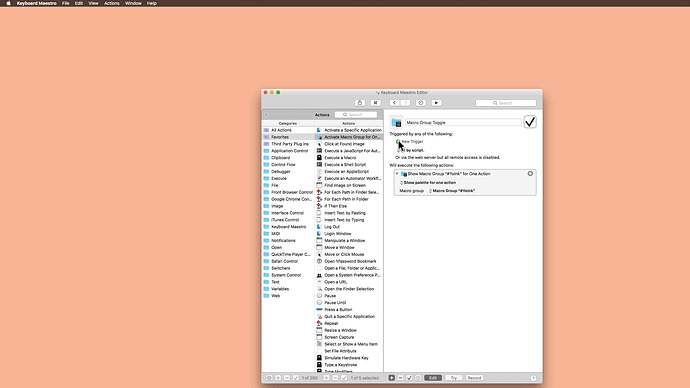Go back with the left chevron button

[x=394, y=102]
